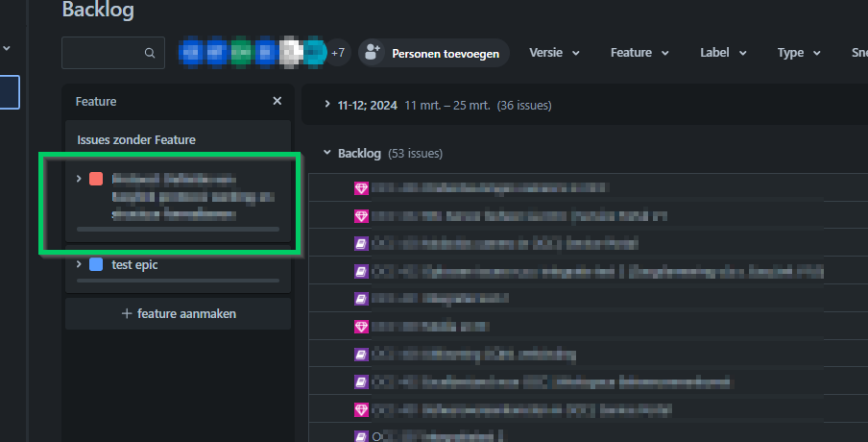The height and width of the screenshot is (442, 868).
Task: Click the third row purple story icon
Action: [361, 244]
